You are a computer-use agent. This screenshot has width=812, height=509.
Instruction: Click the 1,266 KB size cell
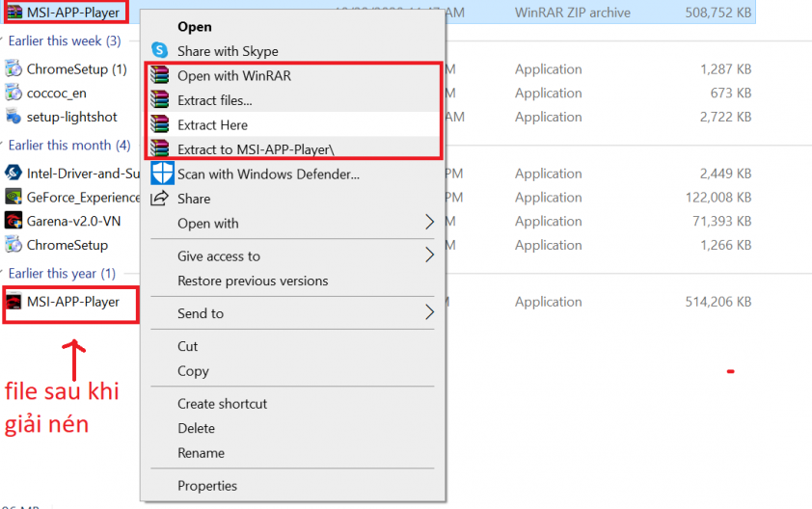click(725, 245)
